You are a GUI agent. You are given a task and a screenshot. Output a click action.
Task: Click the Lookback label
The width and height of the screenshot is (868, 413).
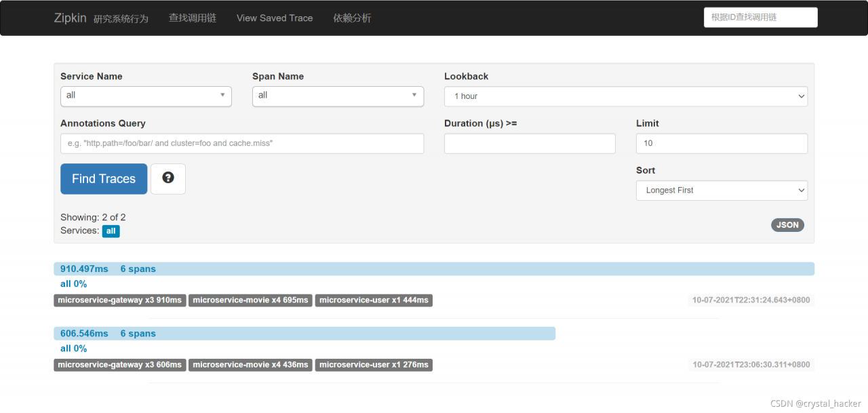point(467,77)
